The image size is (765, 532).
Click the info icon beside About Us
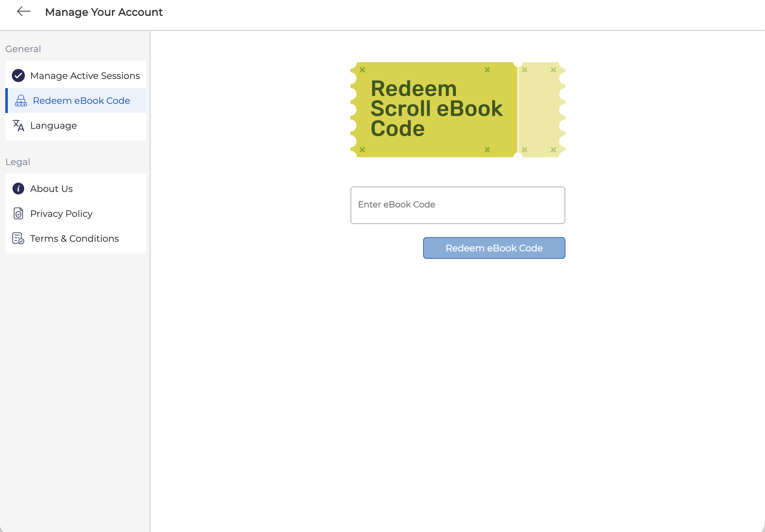pyautogui.click(x=18, y=189)
